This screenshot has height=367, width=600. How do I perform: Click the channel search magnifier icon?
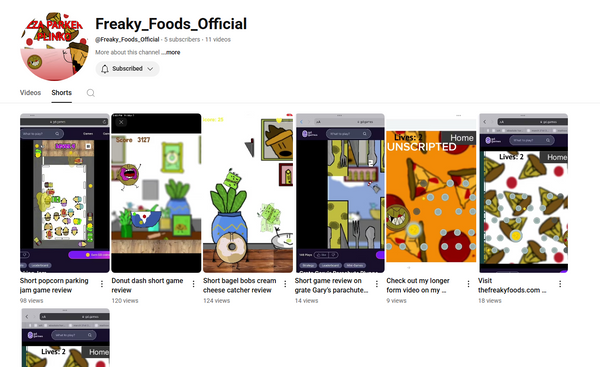[x=91, y=93]
